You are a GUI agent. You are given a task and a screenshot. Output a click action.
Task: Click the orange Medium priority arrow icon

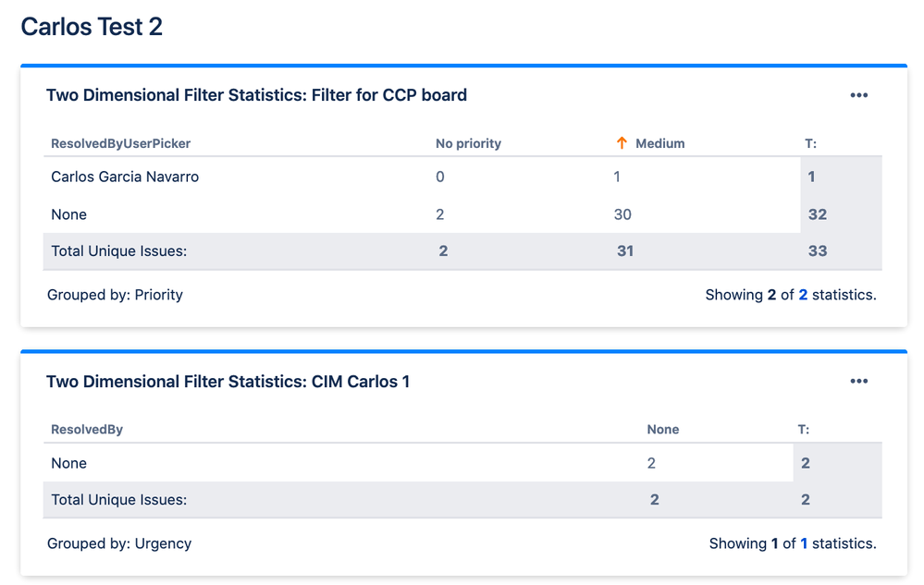[622, 143]
